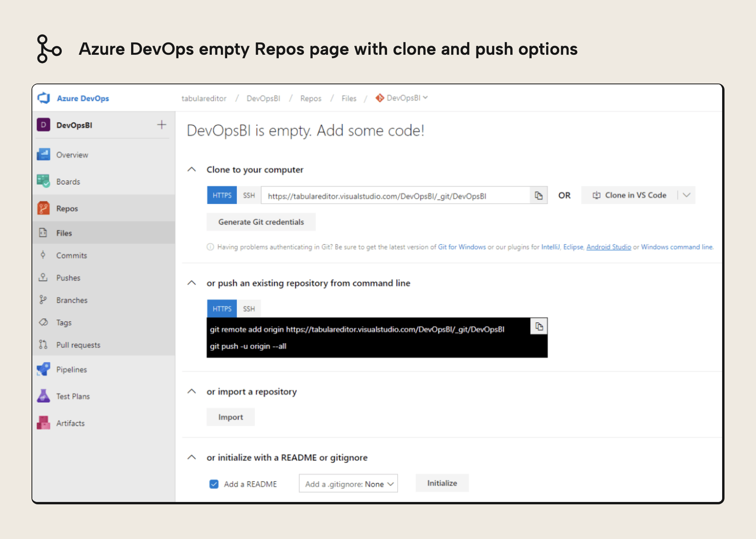
Task: Open Overview in the sidebar
Action: pyautogui.click(x=104, y=155)
